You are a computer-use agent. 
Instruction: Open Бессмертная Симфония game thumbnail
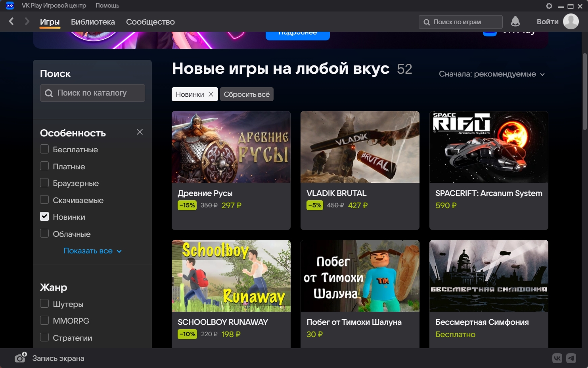[489, 276]
